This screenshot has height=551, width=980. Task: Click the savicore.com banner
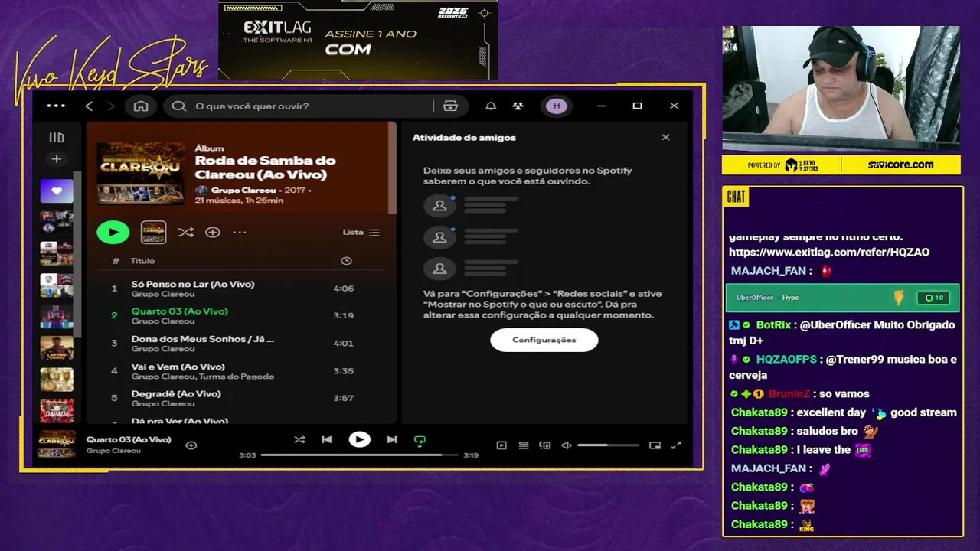(900, 165)
